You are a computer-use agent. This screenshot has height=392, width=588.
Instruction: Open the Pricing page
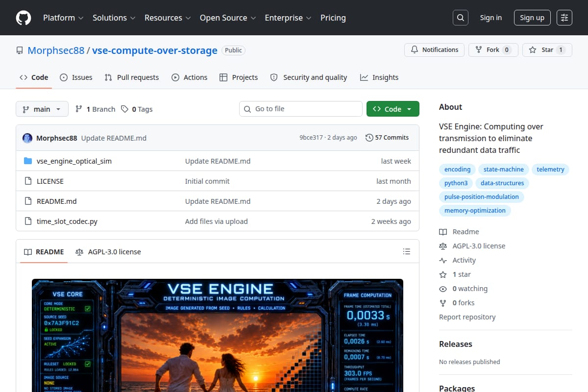click(333, 18)
